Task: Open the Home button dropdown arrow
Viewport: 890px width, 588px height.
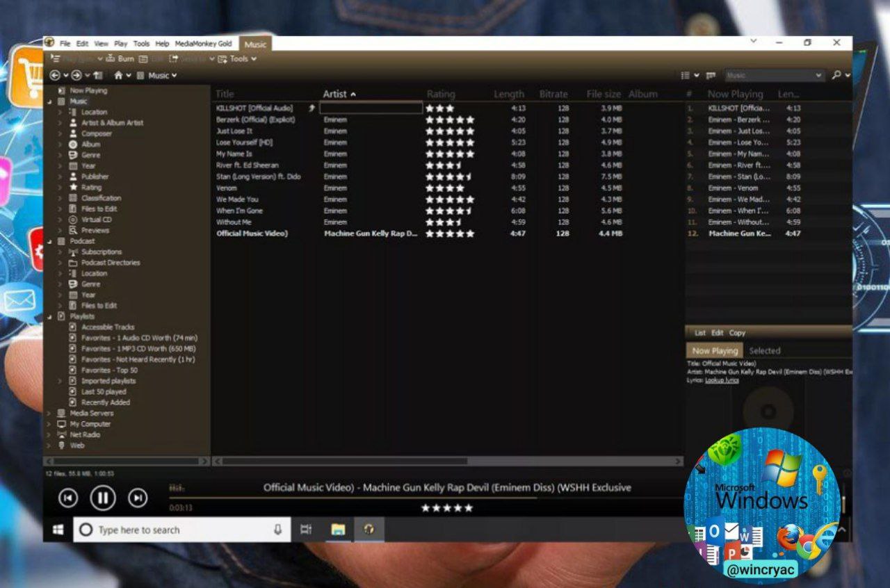Action: [x=129, y=75]
